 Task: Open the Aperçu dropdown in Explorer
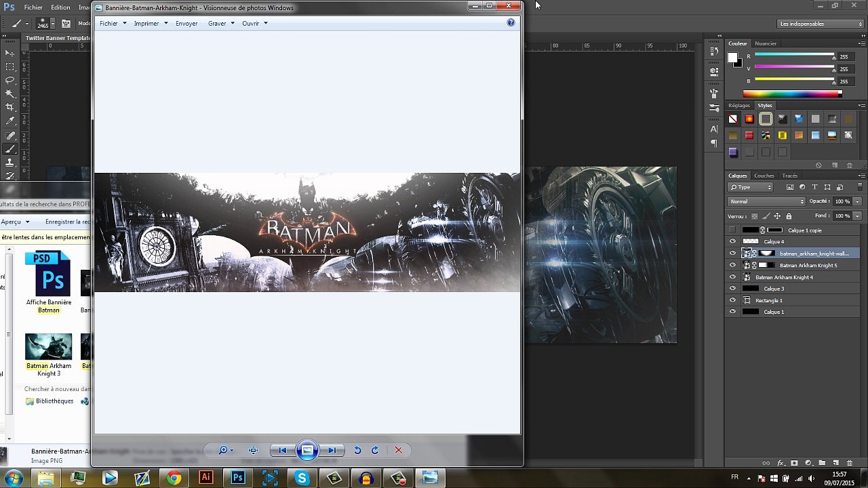[x=15, y=222]
